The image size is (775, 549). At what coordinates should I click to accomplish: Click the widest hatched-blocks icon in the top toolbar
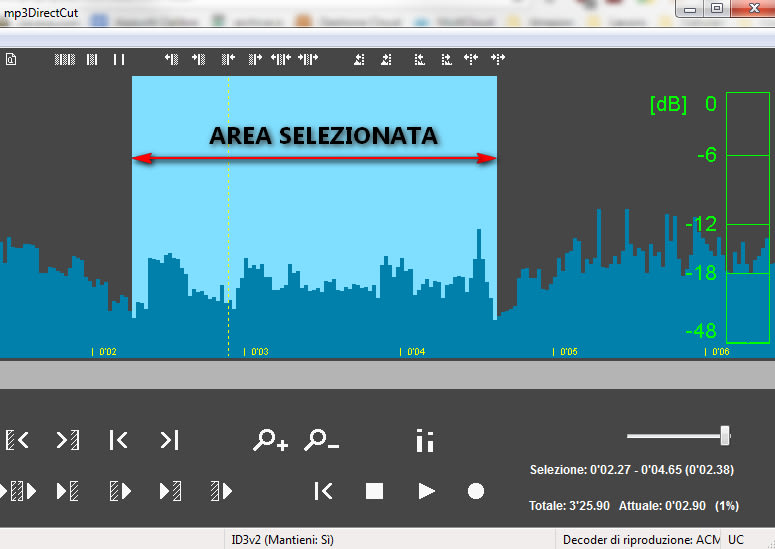point(65,60)
